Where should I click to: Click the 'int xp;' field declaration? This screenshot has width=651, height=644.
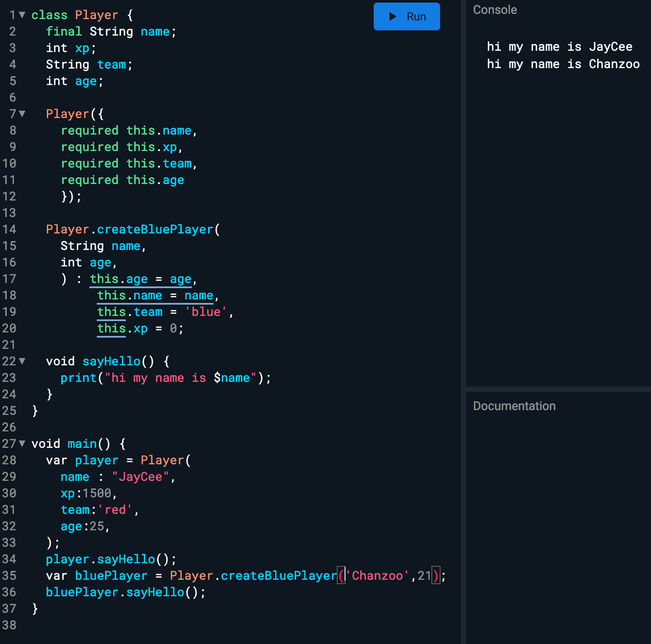[71, 48]
